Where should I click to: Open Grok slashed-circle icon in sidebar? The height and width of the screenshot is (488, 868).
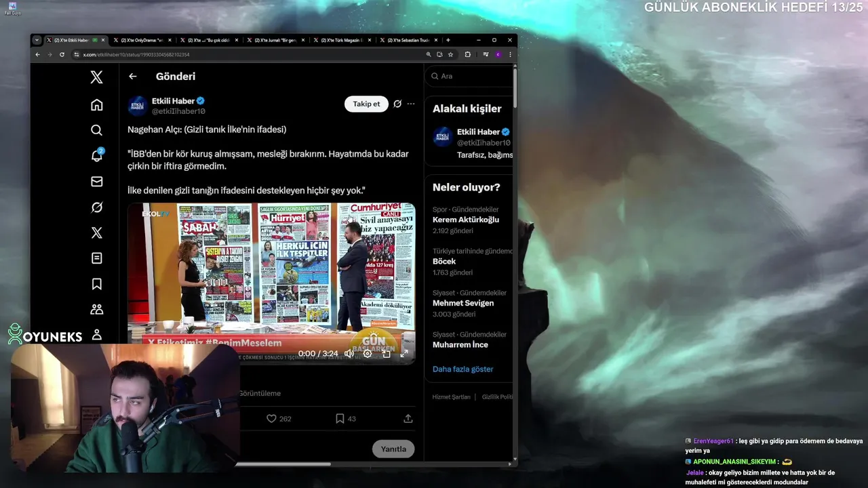coord(96,207)
